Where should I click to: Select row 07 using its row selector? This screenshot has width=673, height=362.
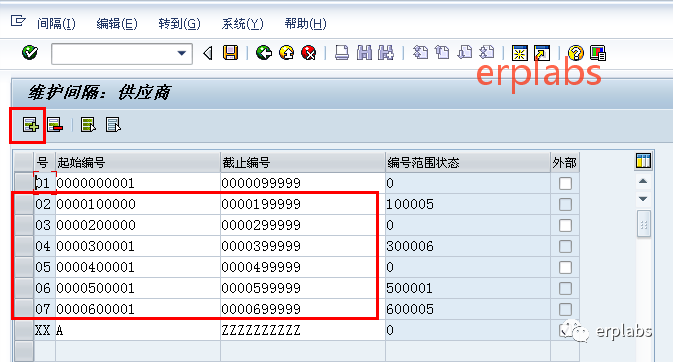(24, 309)
